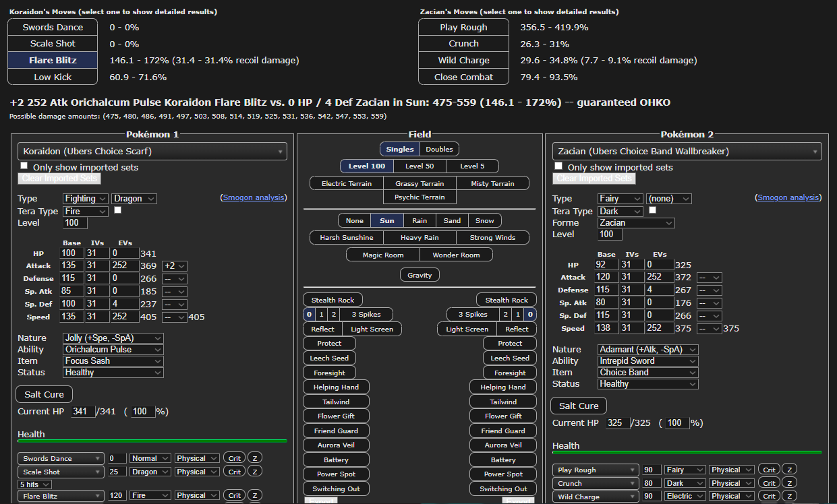Viewport: 837px width, 504px height.
Task: Click Salt Cure button for Koraidon
Action: pyautogui.click(x=44, y=394)
